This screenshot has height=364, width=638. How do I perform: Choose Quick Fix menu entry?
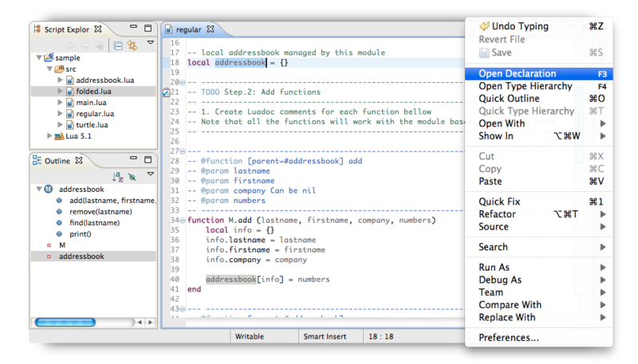[x=539, y=202]
